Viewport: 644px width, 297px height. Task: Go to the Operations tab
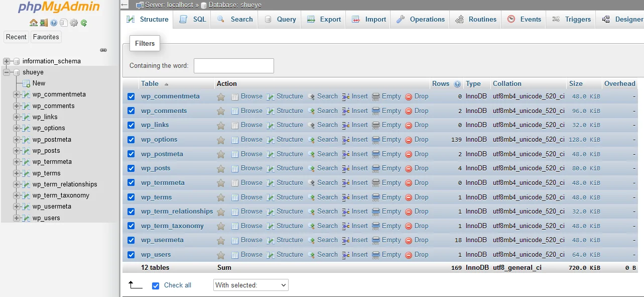click(421, 20)
